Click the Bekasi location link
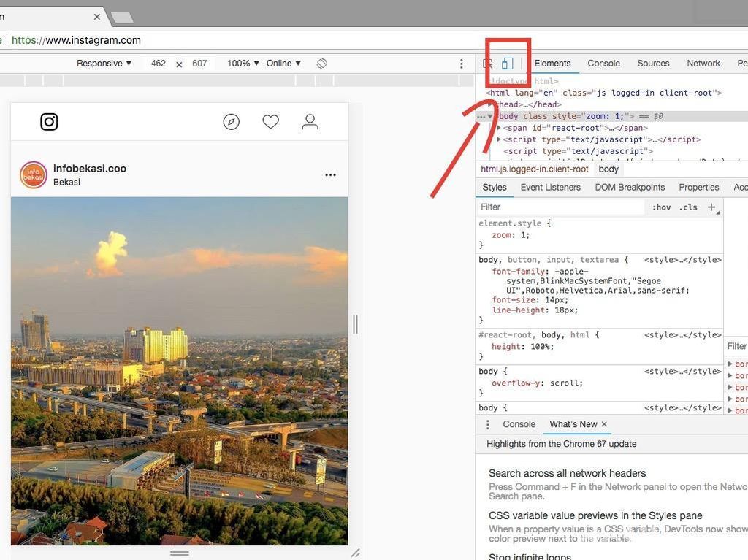748x560 pixels. click(66, 183)
